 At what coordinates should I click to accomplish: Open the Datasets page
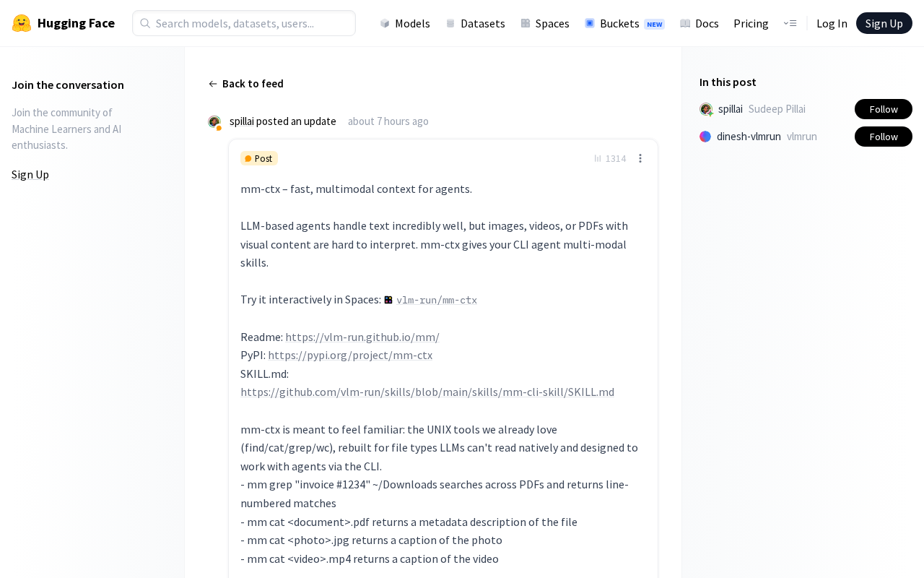(476, 23)
